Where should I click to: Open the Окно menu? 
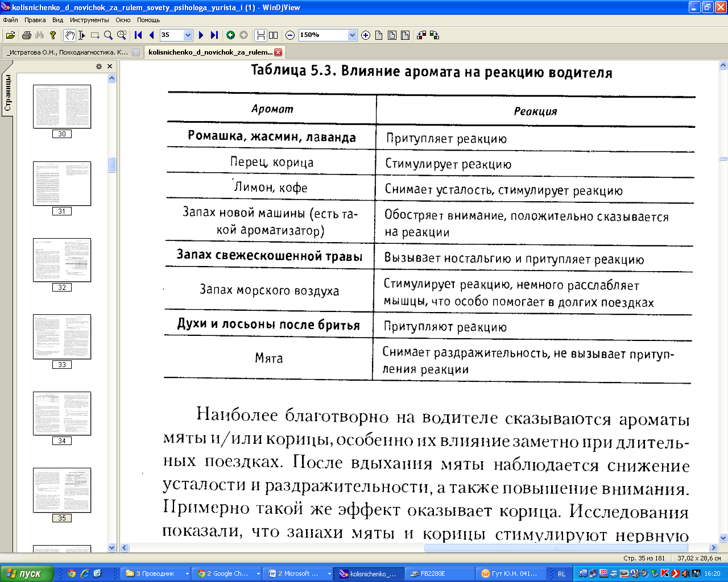click(123, 20)
